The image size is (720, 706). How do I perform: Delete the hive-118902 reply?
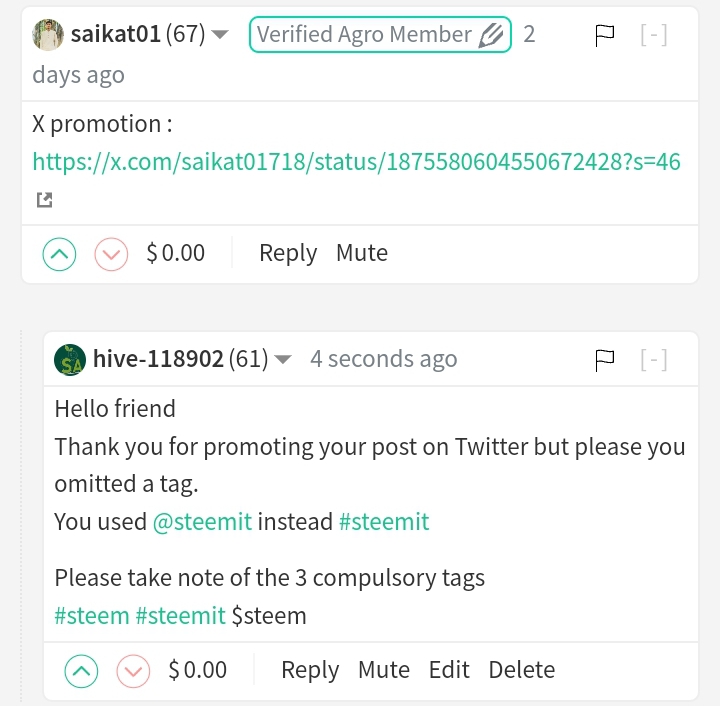tap(521, 670)
